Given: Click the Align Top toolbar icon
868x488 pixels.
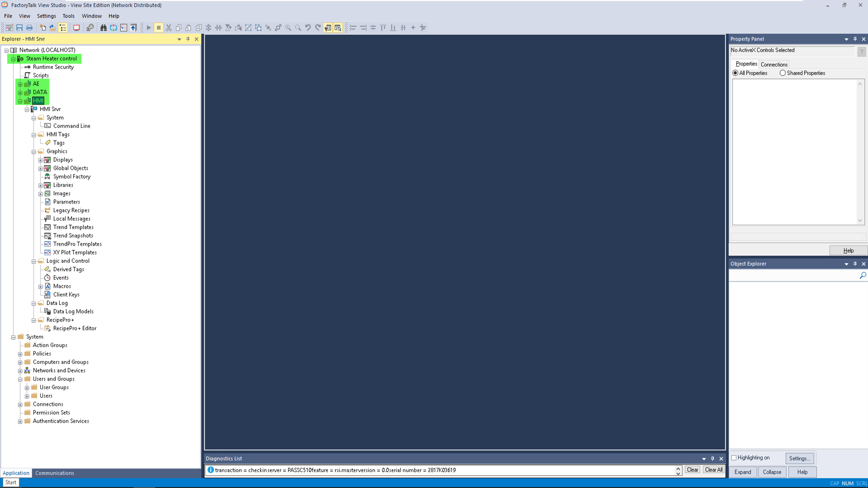Looking at the screenshot, I should point(383,28).
